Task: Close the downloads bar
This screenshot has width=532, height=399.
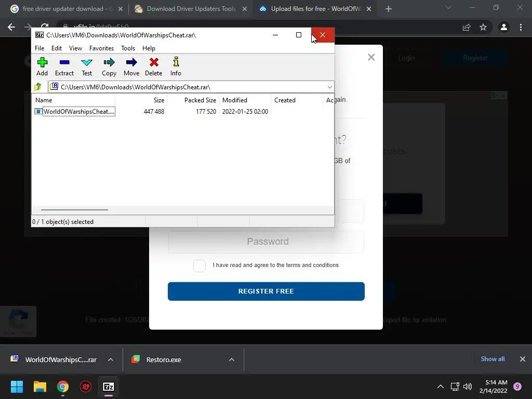Action: click(523, 359)
